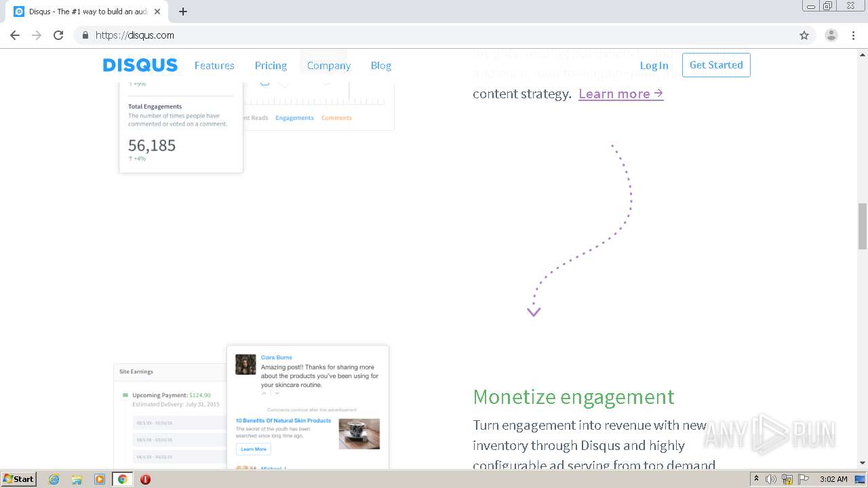Go back with browser back arrow
This screenshot has height=488, width=868.
click(x=15, y=35)
